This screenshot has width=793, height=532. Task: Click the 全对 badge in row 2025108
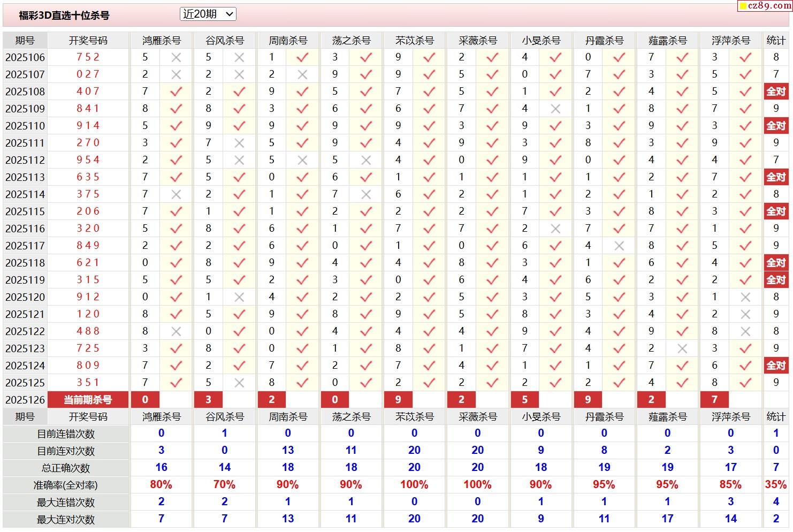point(776,92)
